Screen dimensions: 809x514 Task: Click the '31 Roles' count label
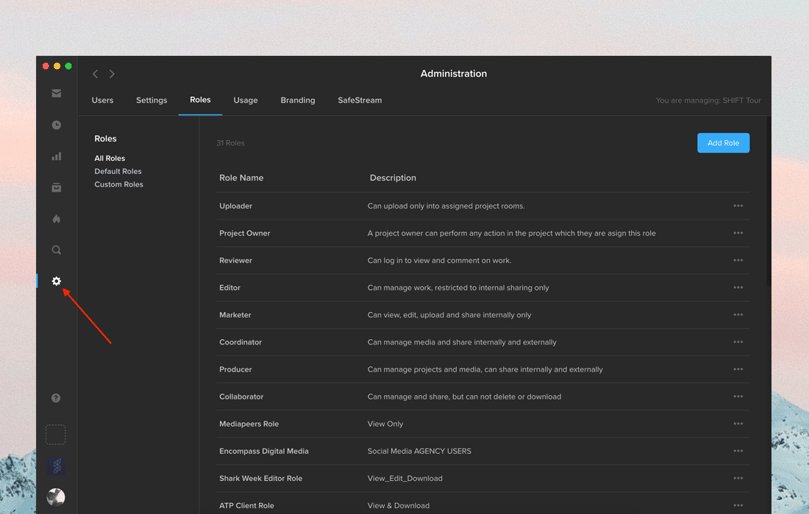(x=230, y=143)
